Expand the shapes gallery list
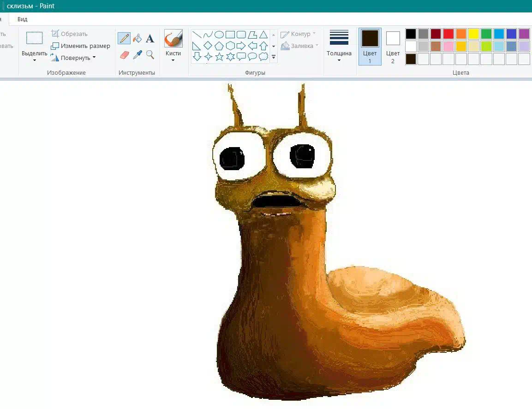 tap(274, 57)
